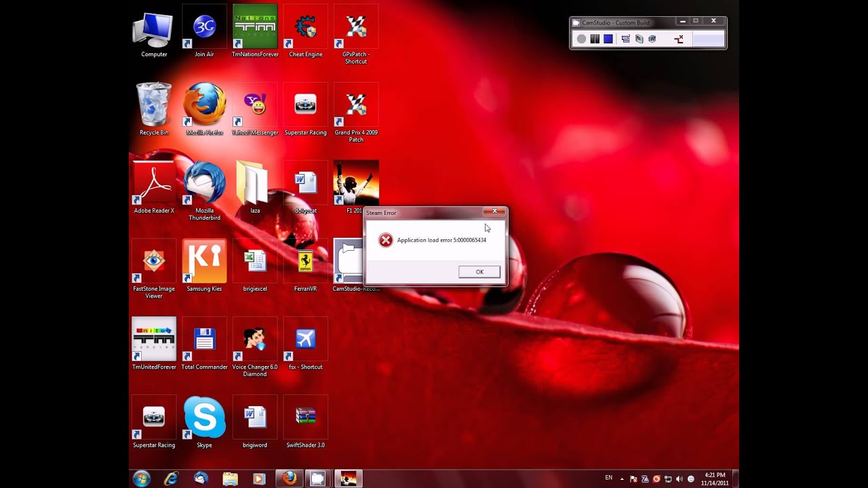Click the volume speaker tray icon
Image resolution: width=868 pixels, height=488 pixels.
click(x=679, y=479)
